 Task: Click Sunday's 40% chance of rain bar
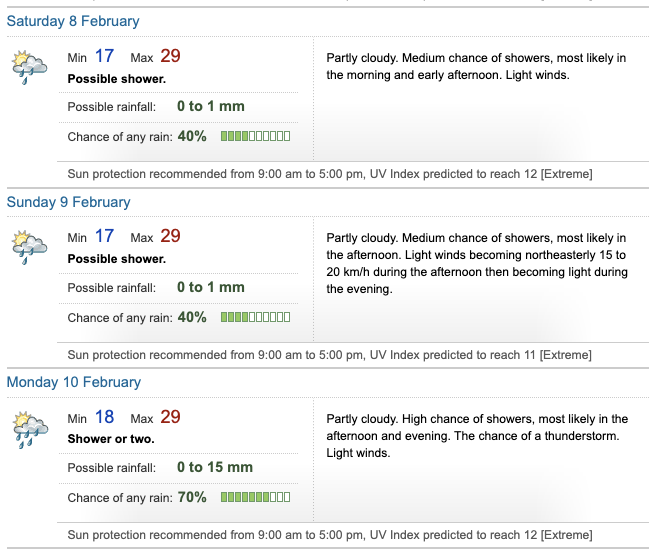[255, 317]
